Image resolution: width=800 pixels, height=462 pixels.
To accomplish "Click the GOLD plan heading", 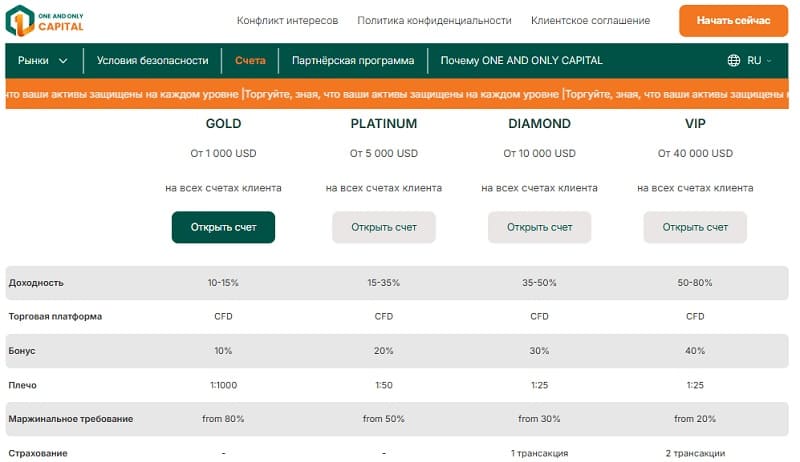I will (223, 124).
